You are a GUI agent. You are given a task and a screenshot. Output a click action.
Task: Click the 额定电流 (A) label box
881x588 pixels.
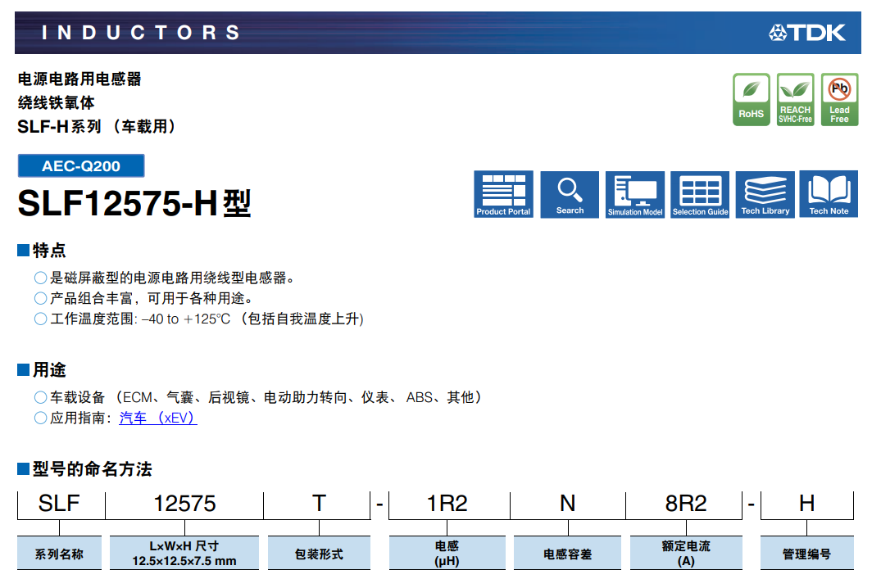click(x=686, y=553)
